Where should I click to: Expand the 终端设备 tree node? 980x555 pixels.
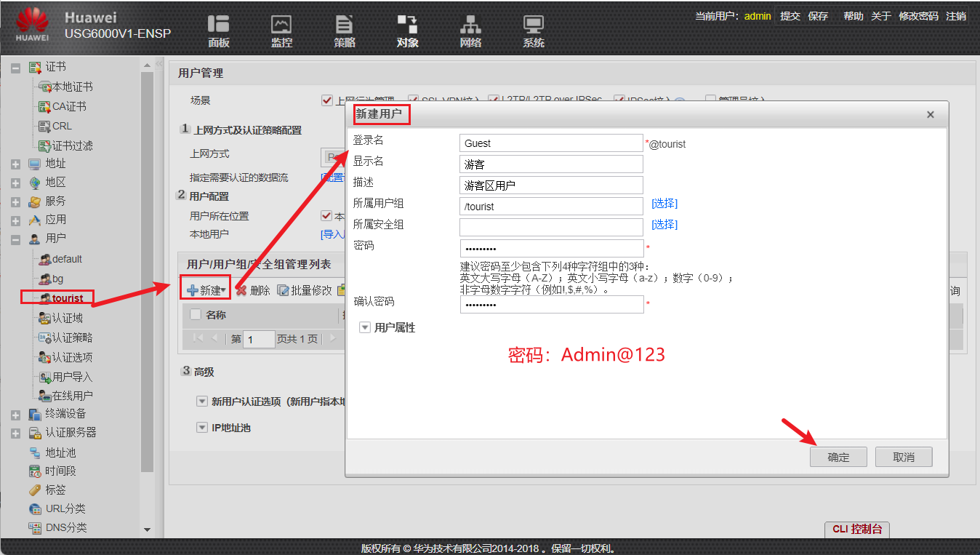(x=15, y=415)
